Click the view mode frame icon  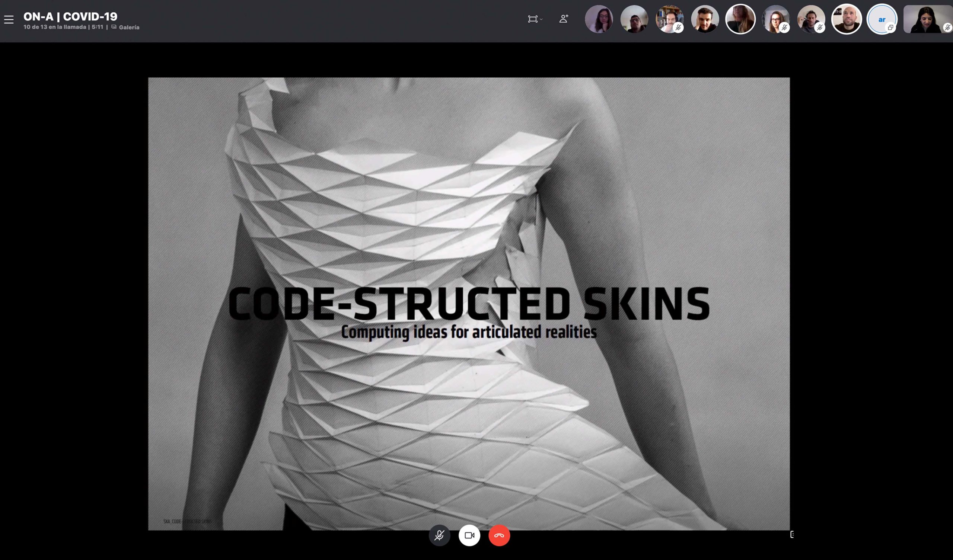pos(532,19)
